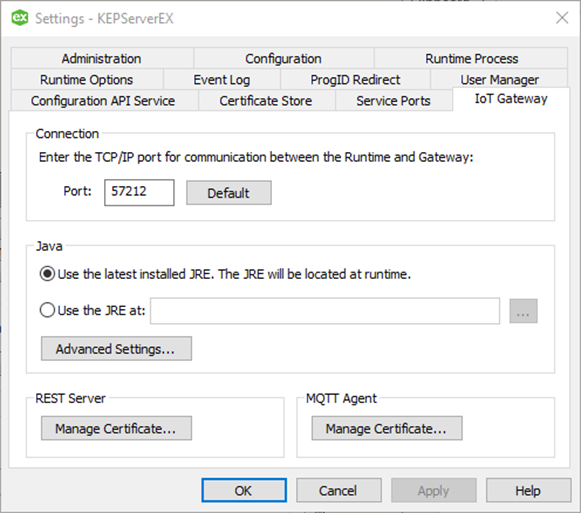
Task: Select the IoT Gateway tab
Action: pyautogui.click(x=511, y=99)
